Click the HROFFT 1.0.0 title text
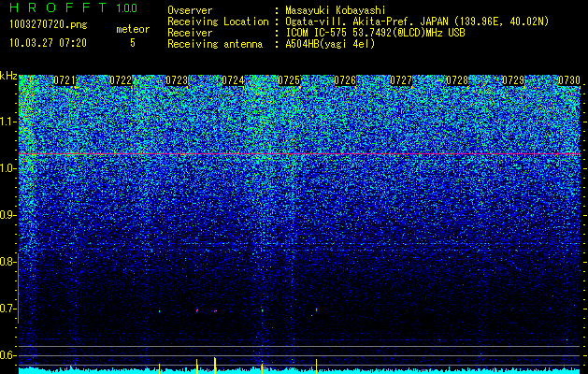588x374 pixels. pyautogui.click(x=74, y=7)
